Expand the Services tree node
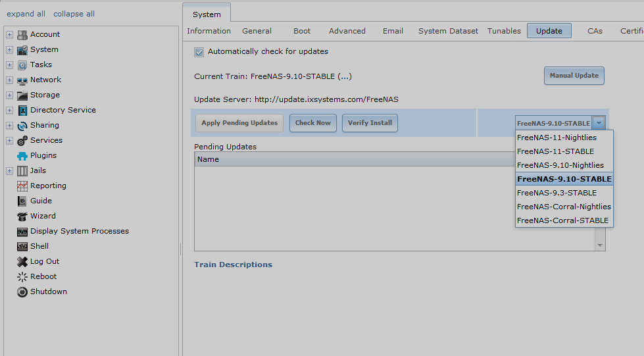 pos(9,141)
